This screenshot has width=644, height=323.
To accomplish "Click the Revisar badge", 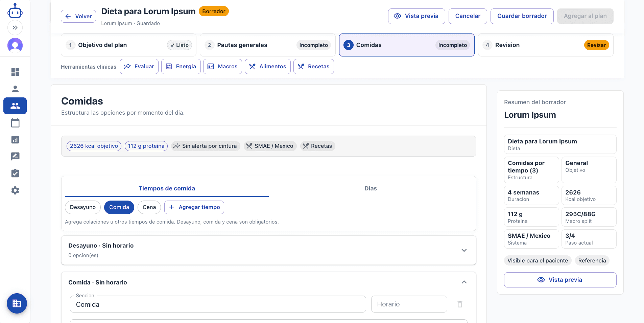I will (596, 45).
